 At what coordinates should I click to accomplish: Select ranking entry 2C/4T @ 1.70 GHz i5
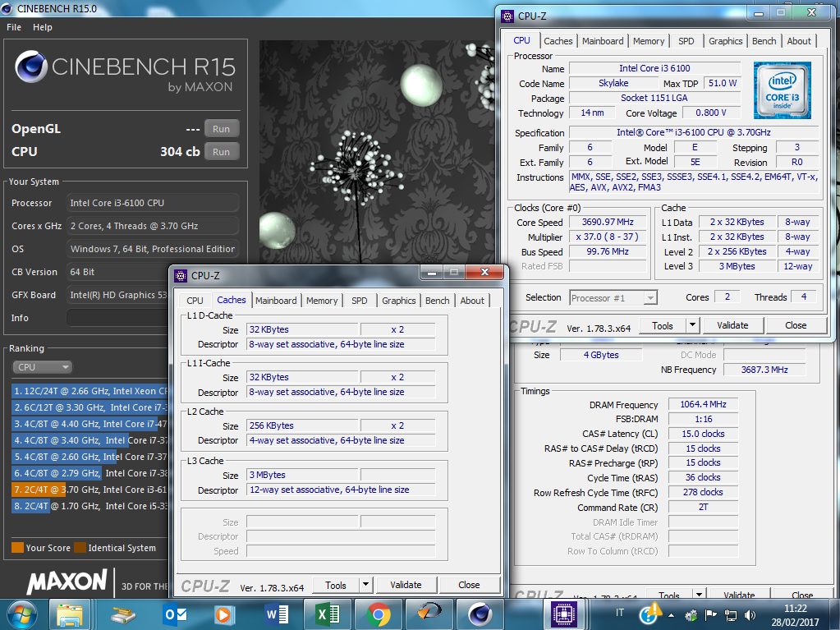point(90,506)
